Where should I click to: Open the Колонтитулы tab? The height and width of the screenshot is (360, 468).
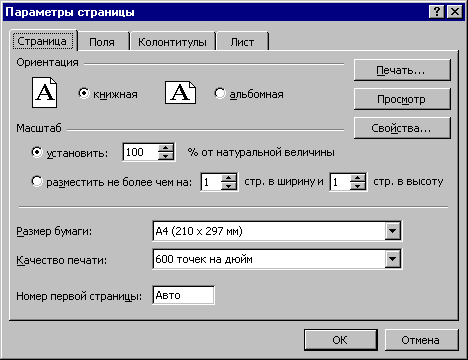[172, 42]
